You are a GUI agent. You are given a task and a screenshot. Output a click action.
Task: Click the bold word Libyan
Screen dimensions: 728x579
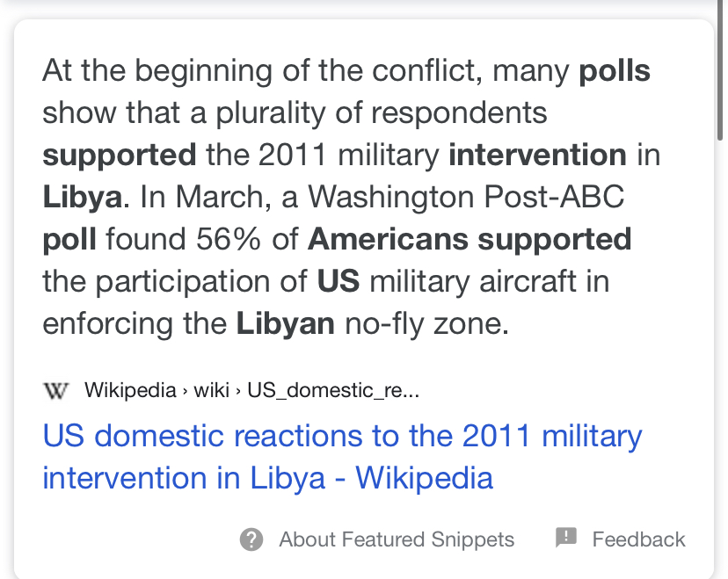pos(286,324)
